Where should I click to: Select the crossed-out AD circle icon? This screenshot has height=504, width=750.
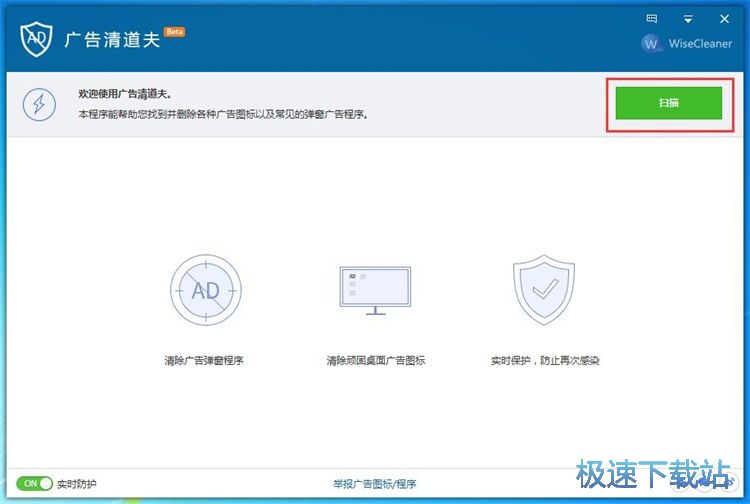coord(204,290)
